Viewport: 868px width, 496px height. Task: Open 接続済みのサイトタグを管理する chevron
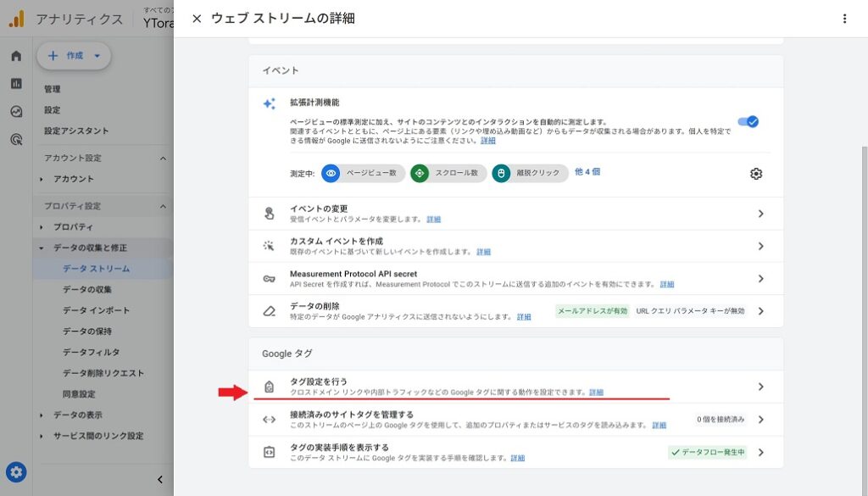760,420
